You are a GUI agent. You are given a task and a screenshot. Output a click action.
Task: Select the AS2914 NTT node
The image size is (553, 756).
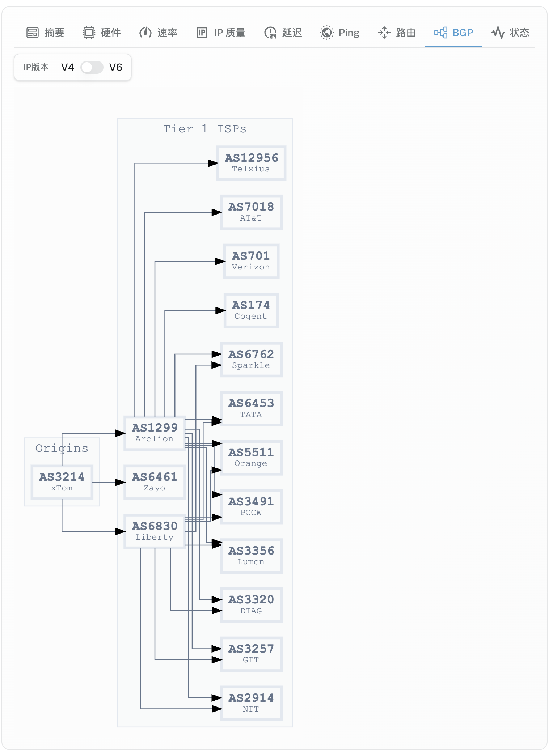click(251, 703)
